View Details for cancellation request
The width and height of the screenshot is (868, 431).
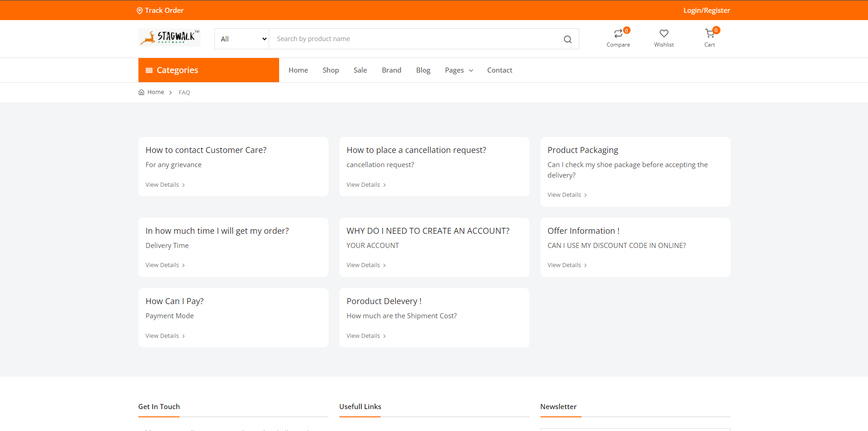click(366, 185)
